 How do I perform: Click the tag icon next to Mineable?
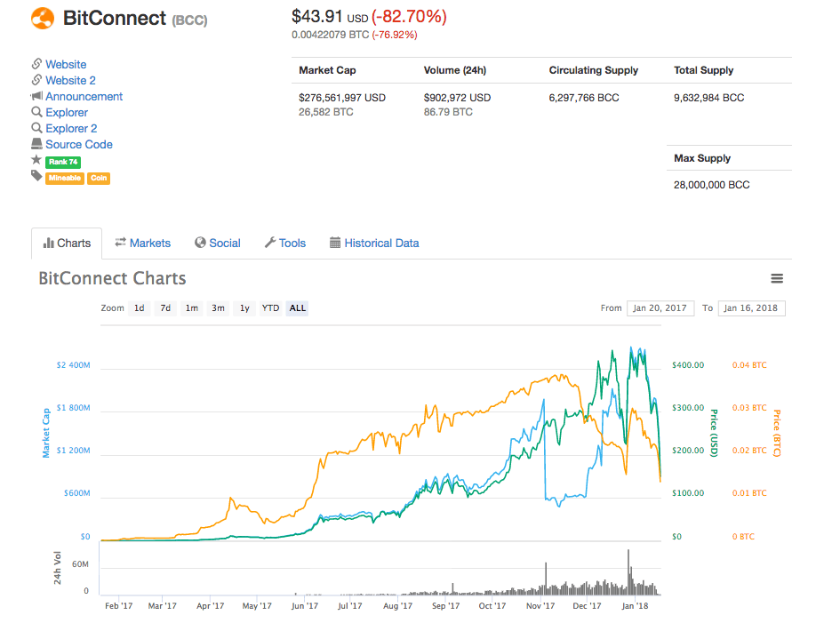click(x=36, y=176)
